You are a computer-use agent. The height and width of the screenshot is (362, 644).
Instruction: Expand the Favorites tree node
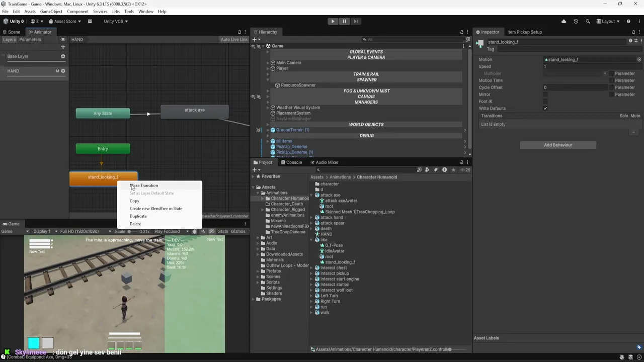pos(253,176)
